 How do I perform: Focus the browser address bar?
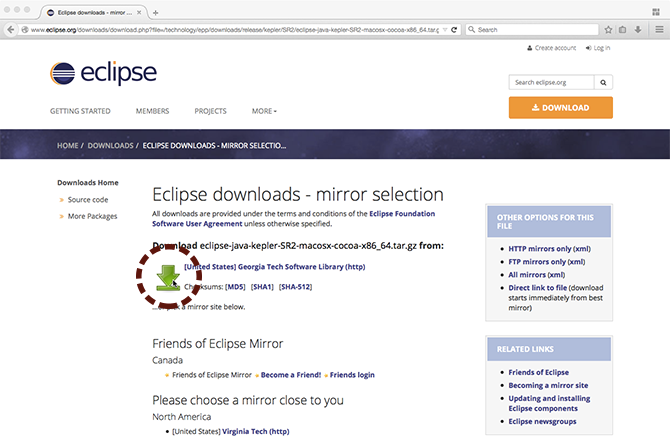tap(234, 29)
